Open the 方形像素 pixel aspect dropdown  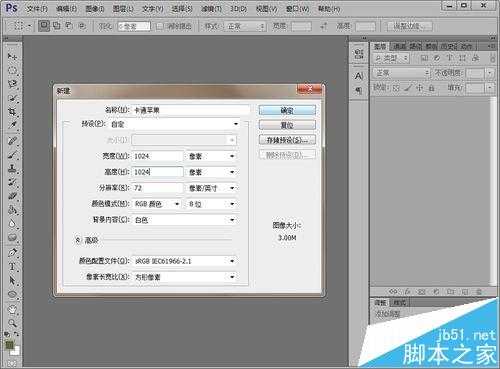(184, 277)
